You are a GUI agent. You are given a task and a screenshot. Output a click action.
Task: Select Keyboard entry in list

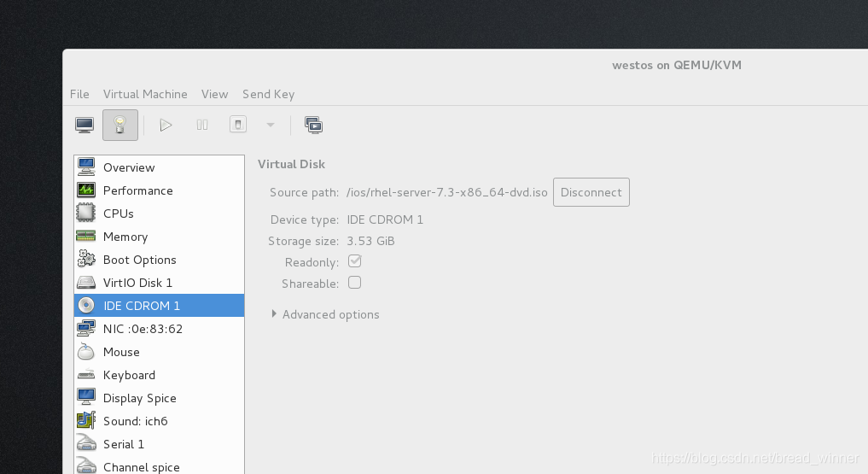click(159, 375)
